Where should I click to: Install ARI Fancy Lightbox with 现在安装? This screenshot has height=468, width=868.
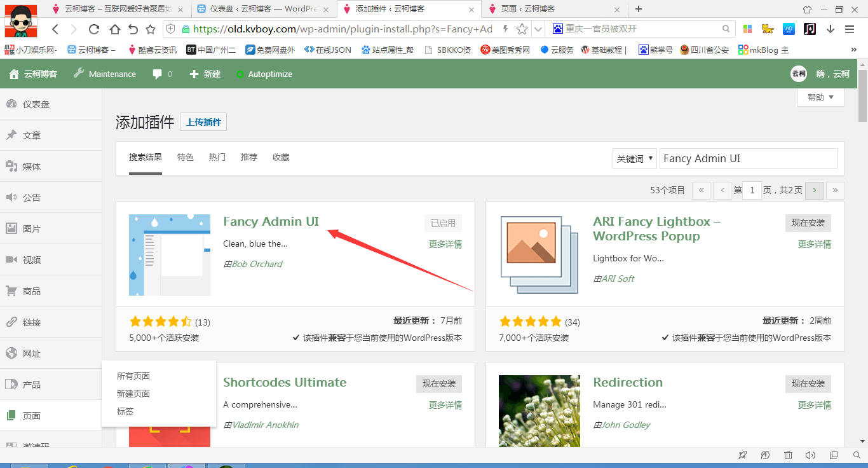pyautogui.click(x=808, y=223)
